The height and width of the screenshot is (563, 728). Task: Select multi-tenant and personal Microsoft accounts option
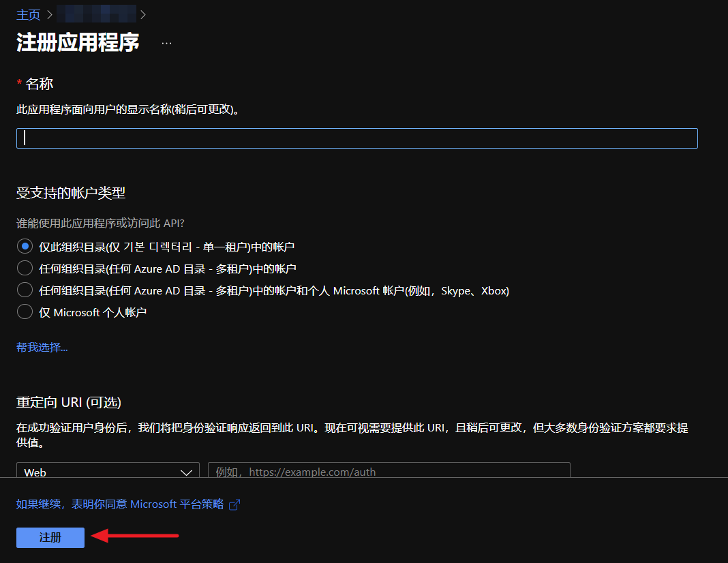pos(25,290)
